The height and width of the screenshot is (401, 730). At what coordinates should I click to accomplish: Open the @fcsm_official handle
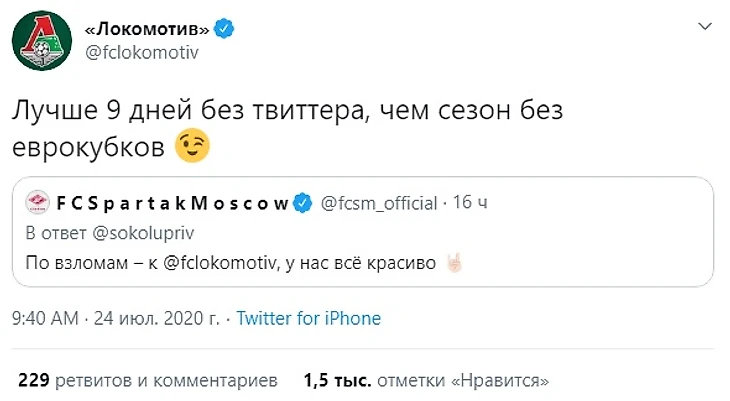378,203
